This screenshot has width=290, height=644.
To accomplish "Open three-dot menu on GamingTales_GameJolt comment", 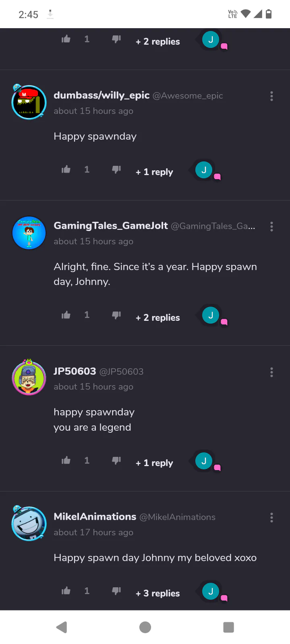I will click(271, 227).
